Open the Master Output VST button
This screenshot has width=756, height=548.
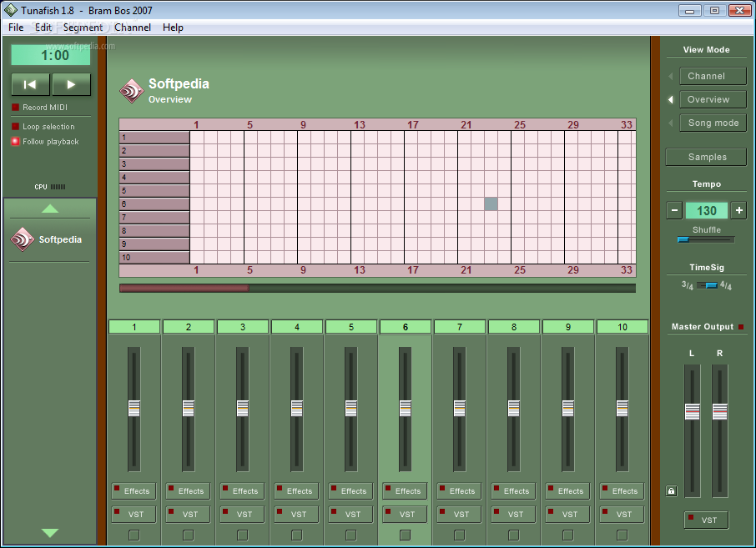pos(706,520)
